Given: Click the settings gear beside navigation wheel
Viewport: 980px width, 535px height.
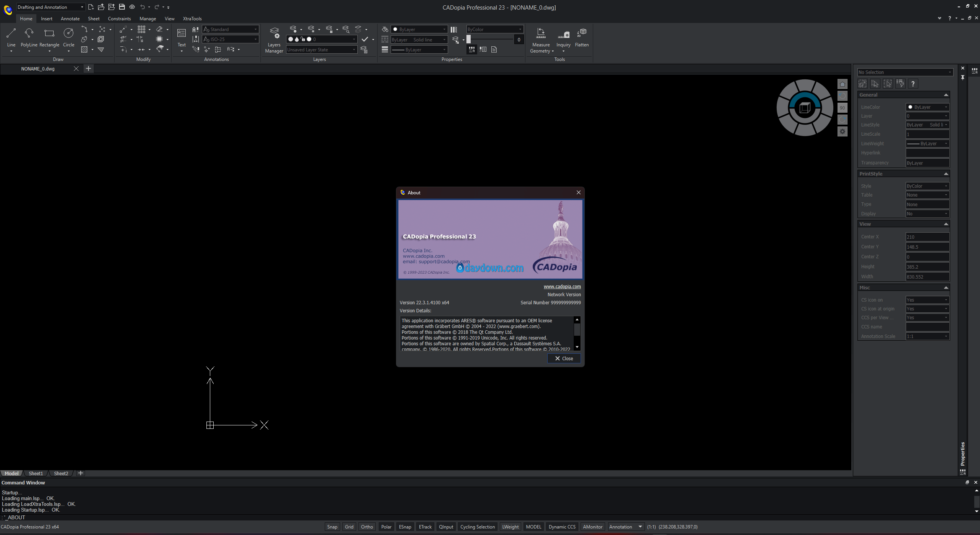Looking at the screenshot, I should (x=843, y=131).
